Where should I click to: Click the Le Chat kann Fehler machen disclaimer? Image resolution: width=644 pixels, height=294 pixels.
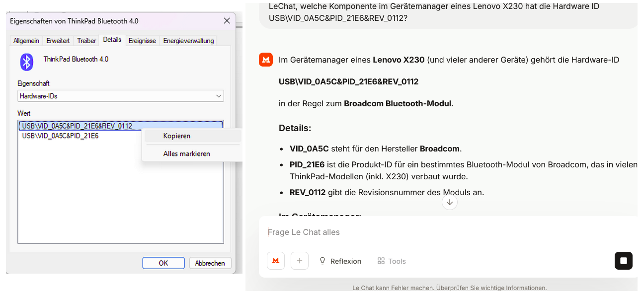coord(450,288)
